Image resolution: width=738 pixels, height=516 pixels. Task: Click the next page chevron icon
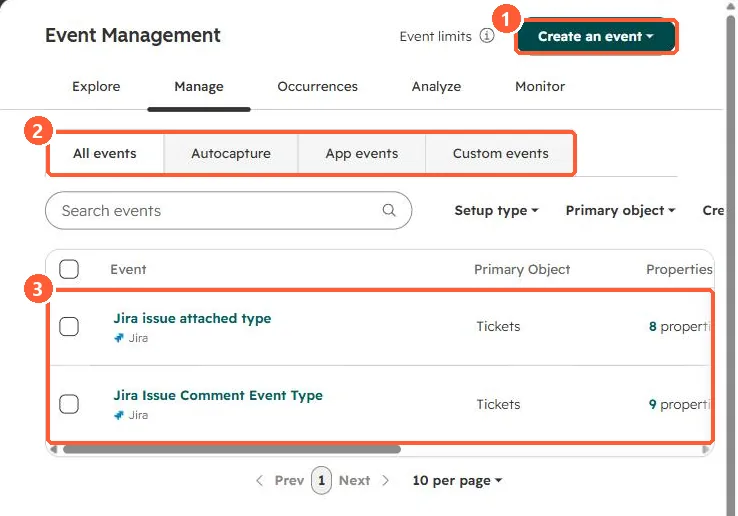tap(385, 480)
